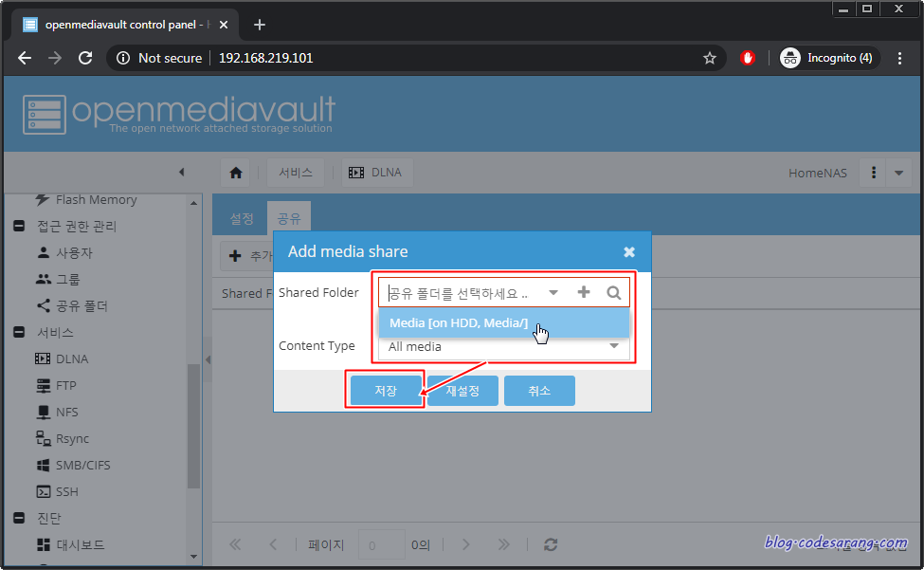924x570 pixels.
Task: Click the plus icon to add shared folder
Action: (584, 292)
